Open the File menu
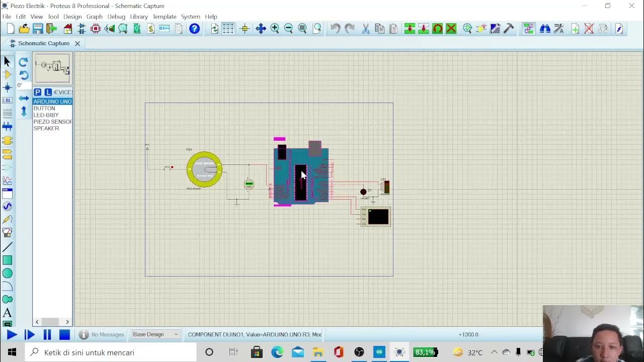Viewport: 644px width, 362px height. coord(7,17)
